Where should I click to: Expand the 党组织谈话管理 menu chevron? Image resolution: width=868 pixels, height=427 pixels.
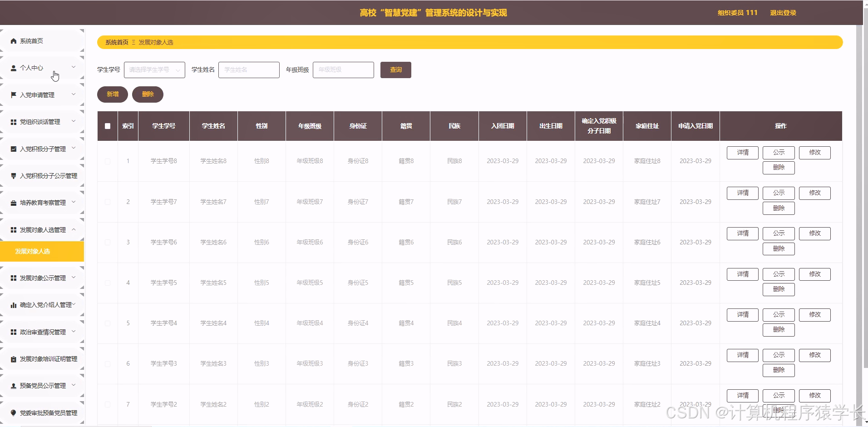tap(74, 121)
